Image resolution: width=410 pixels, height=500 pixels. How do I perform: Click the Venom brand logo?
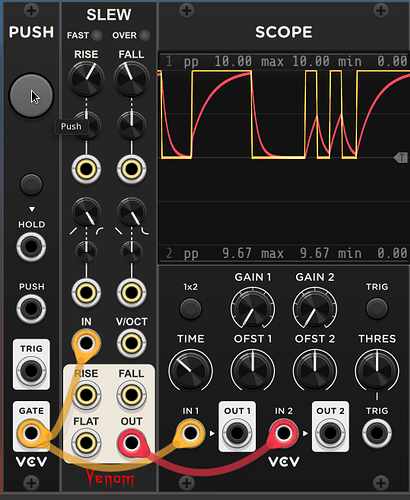coord(109,478)
